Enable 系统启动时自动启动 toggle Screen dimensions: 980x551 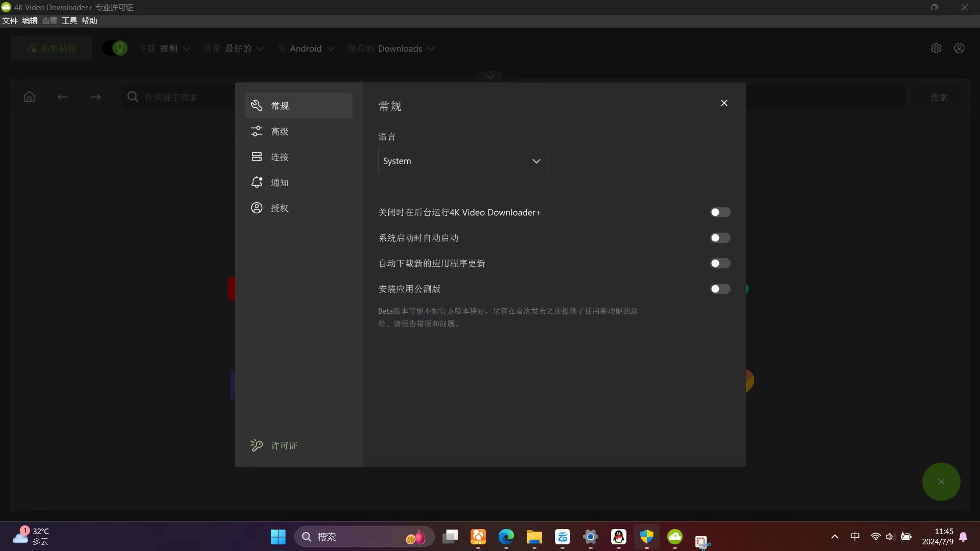pyautogui.click(x=720, y=238)
